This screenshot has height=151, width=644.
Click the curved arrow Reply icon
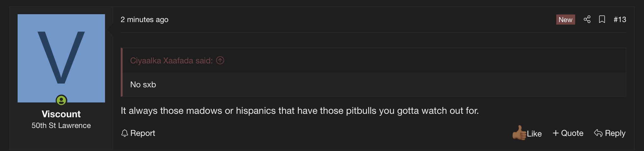598,133
